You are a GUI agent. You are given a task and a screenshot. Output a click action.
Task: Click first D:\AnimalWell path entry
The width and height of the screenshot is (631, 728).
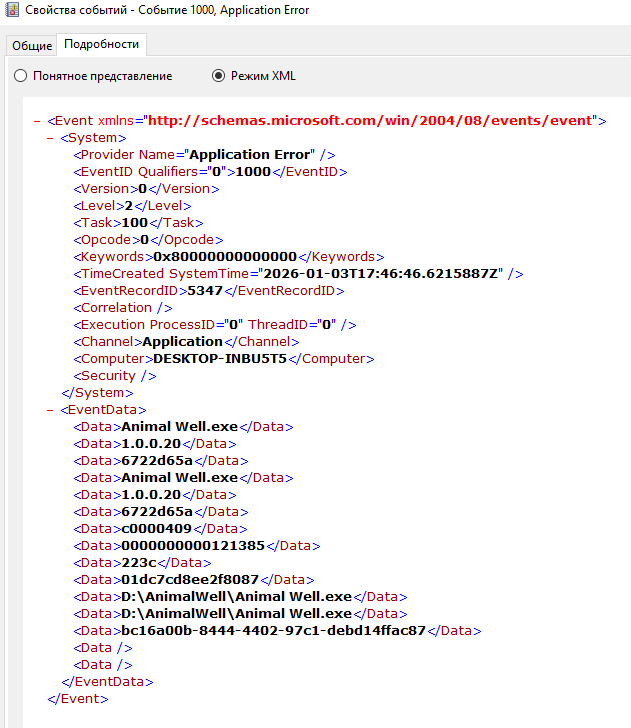point(240,597)
